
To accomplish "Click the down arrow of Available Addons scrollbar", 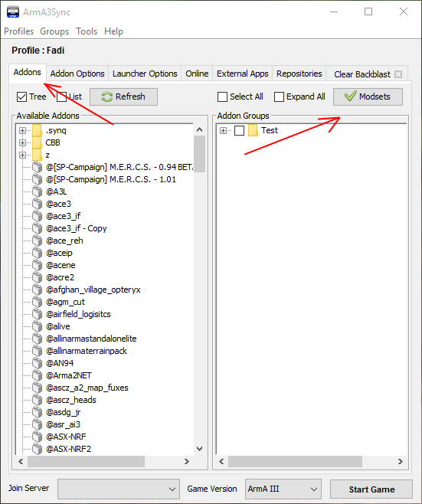I will coord(199,449).
